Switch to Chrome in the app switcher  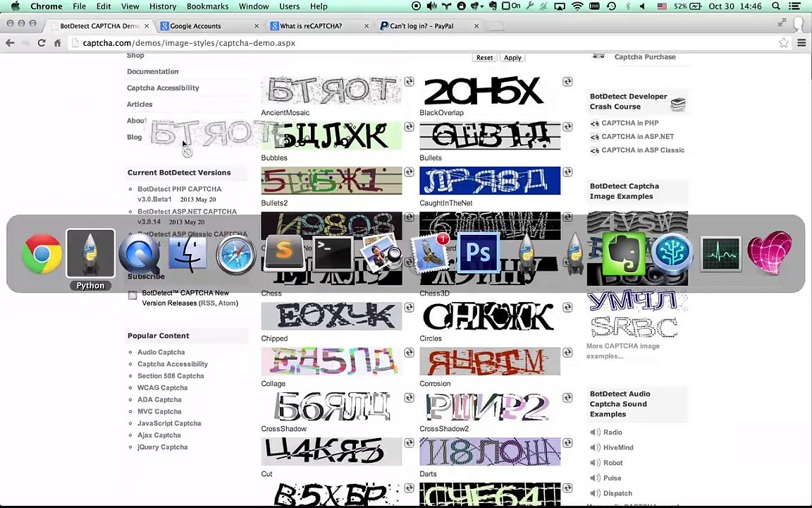tap(42, 254)
